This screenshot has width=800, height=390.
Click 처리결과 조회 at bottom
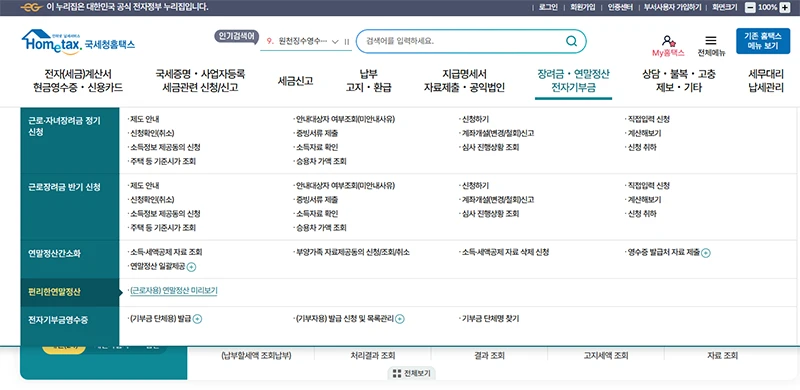(x=373, y=356)
